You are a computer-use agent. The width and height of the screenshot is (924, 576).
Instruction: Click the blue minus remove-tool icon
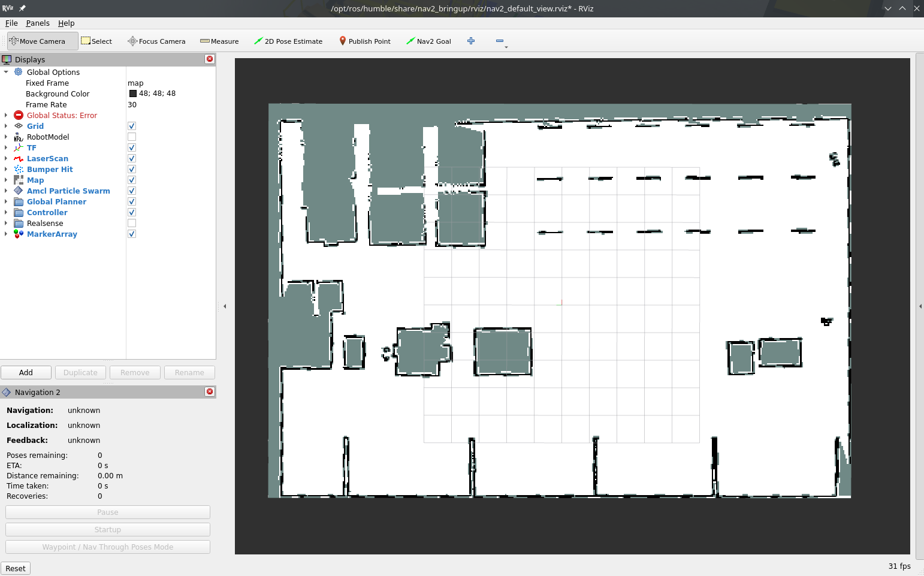click(x=500, y=41)
